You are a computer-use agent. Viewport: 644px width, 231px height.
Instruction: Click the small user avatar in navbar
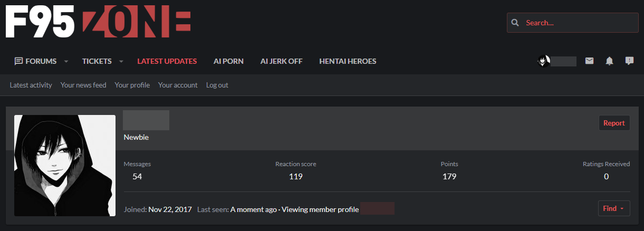pos(544,61)
